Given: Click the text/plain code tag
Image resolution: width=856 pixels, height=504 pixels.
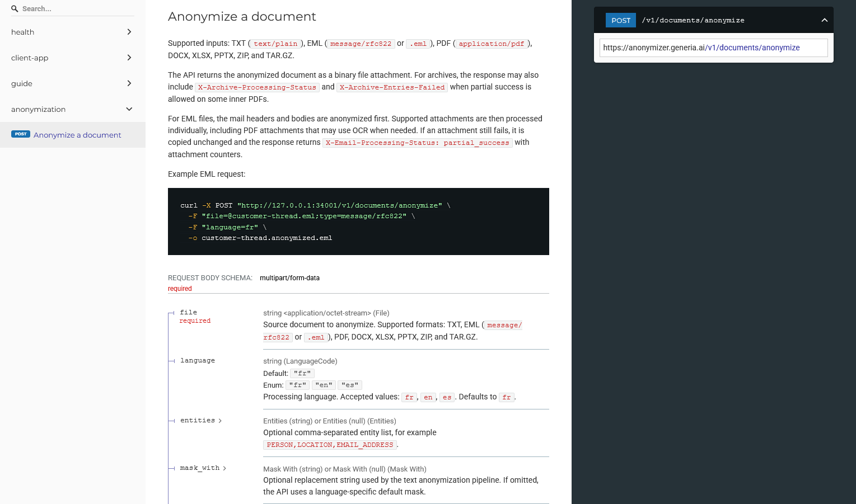Looking at the screenshot, I should click(x=275, y=44).
